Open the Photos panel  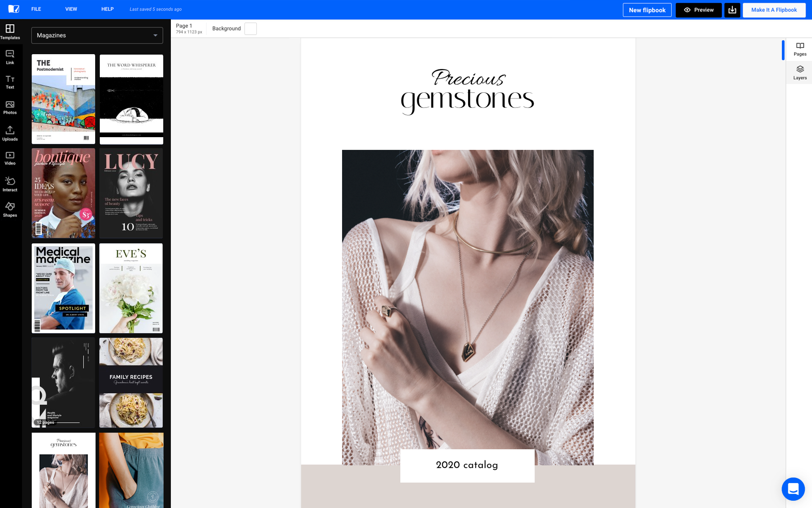pyautogui.click(x=10, y=108)
